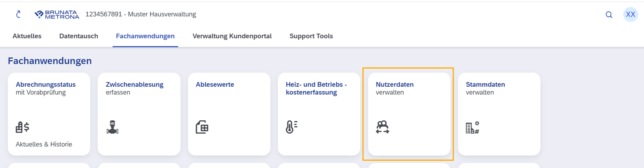
Task: Open the Ablesewerte tile title
Action: 215,84
